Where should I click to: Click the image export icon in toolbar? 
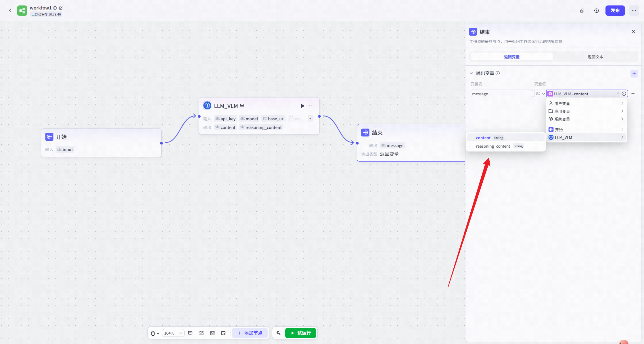click(x=212, y=333)
